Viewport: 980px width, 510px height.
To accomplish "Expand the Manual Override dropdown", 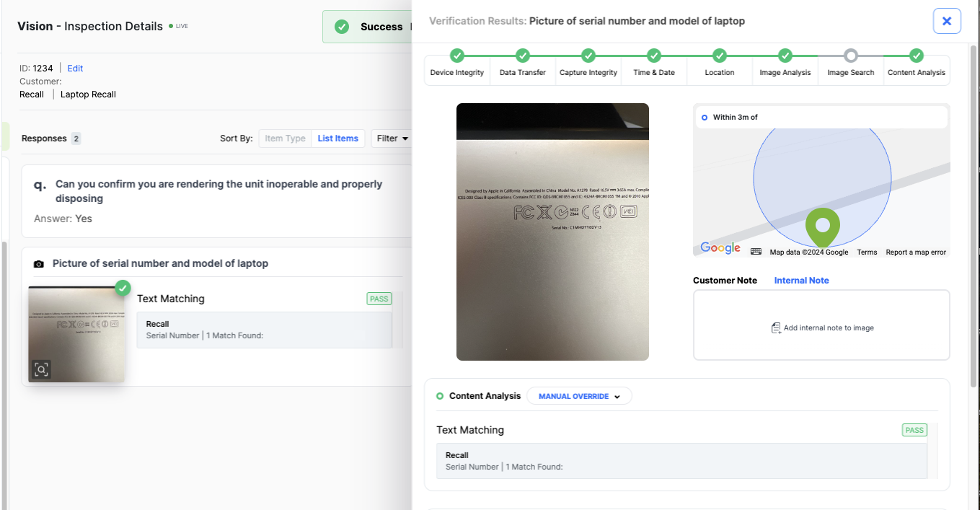I will coord(579,396).
